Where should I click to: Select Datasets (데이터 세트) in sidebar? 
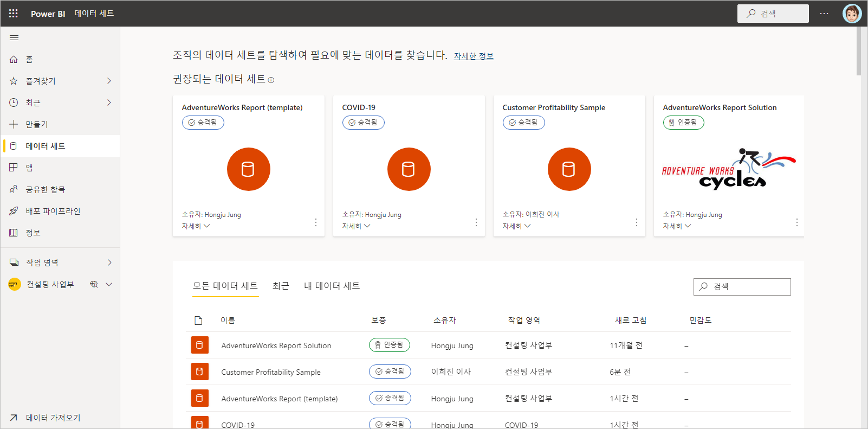click(x=60, y=146)
